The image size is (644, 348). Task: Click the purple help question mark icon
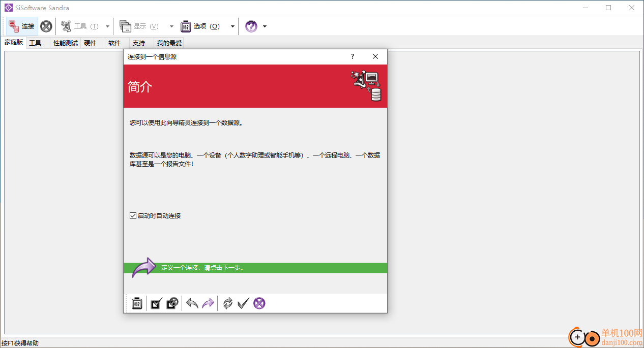[251, 26]
